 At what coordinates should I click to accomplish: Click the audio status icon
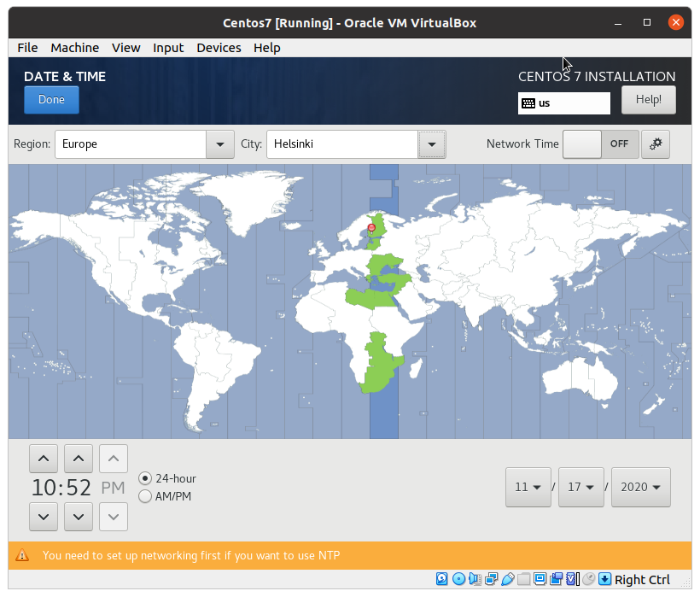(475, 579)
